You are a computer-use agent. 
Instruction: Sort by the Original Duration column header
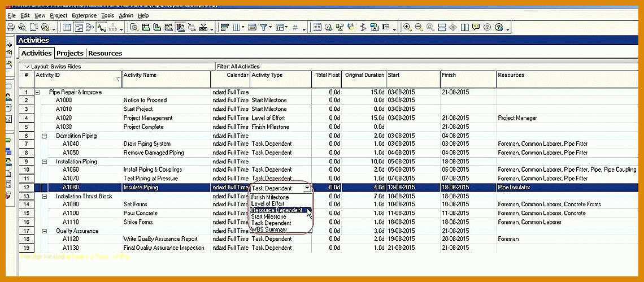pos(364,79)
